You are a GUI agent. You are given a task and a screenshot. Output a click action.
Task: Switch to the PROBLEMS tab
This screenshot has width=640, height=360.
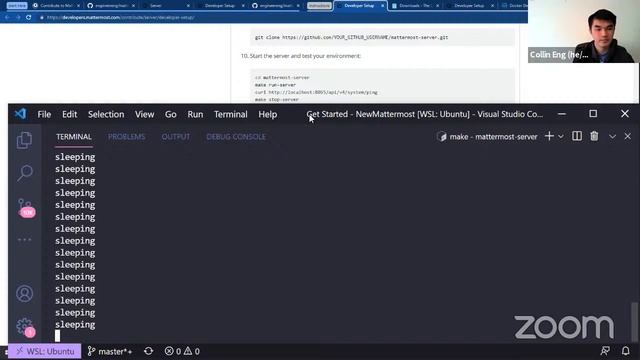[127, 137]
